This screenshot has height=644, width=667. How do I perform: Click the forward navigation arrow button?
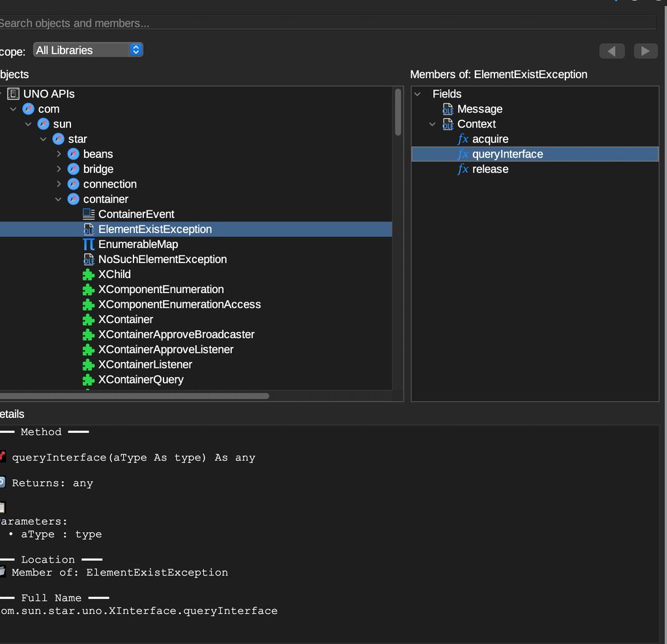tap(646, 51)
